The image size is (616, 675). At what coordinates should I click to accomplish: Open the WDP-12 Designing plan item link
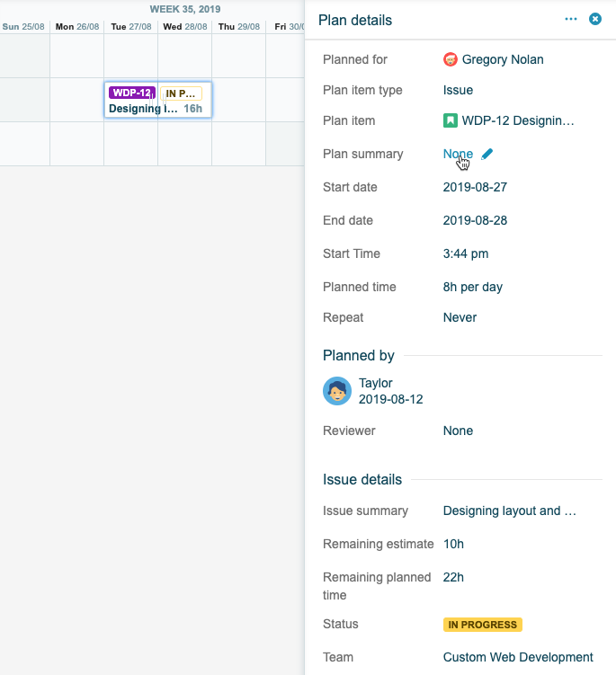517,120
